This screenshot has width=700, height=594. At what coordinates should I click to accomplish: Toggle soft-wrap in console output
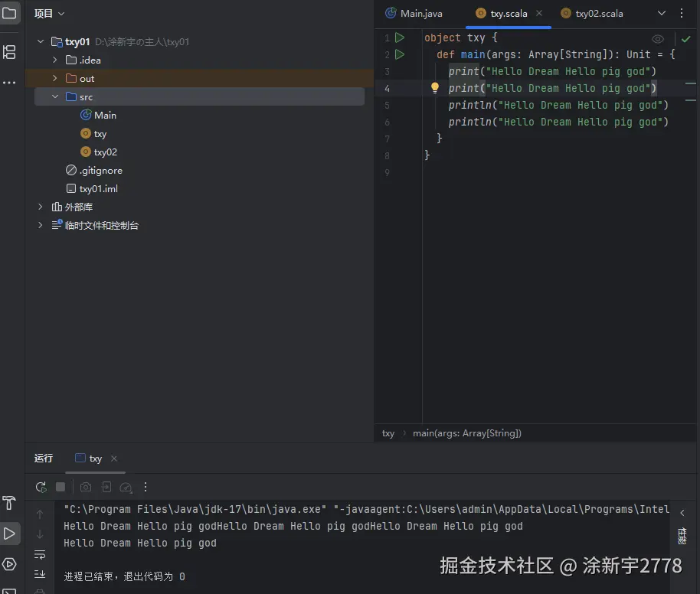[40, 555]
